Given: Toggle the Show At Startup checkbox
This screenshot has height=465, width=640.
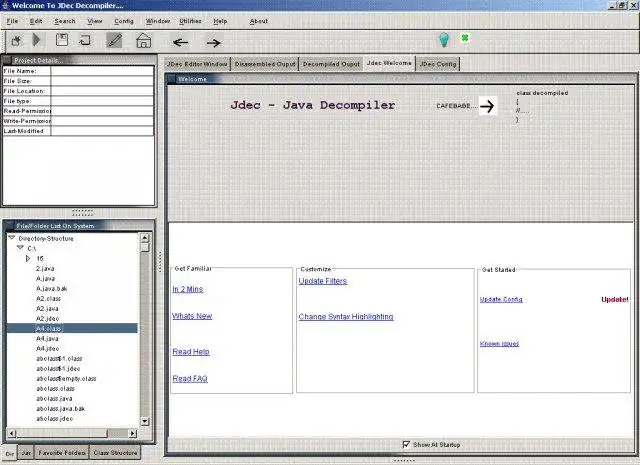Looking at the screenshot, I should tap(406, 444).
